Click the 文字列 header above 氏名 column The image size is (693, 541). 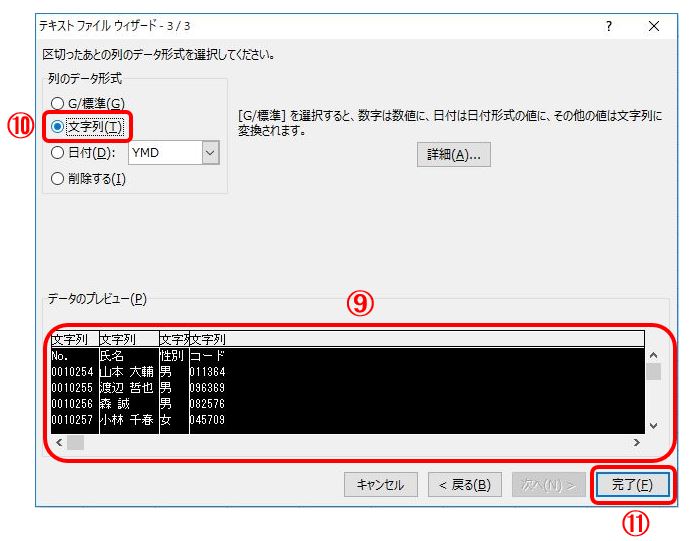pyautogui.click(x=118, y=339)
